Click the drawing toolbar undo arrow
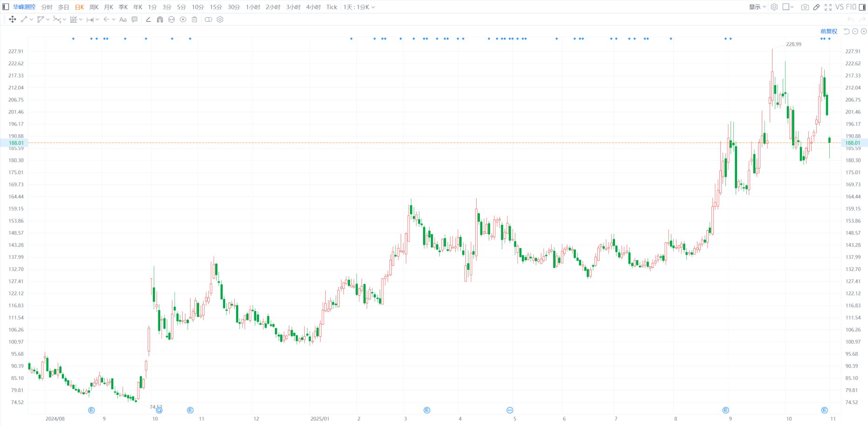 [x=850, y=20]
